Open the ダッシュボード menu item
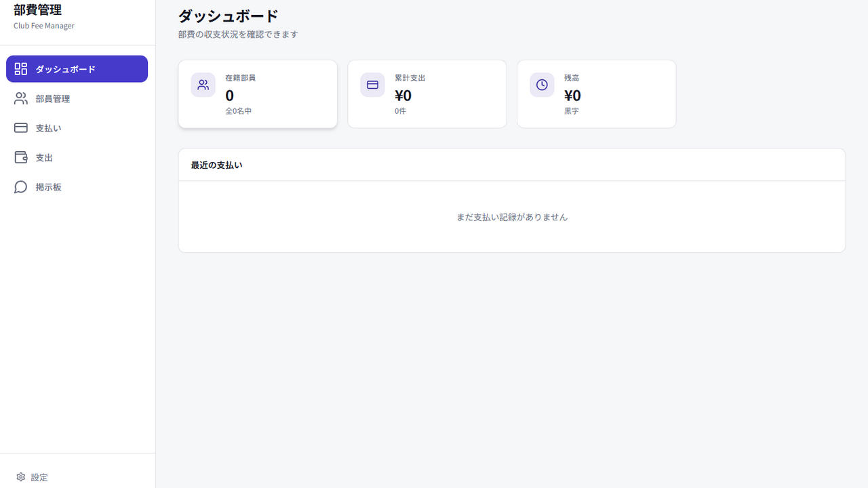The image size is (868, 488). [x=77, y=69]
